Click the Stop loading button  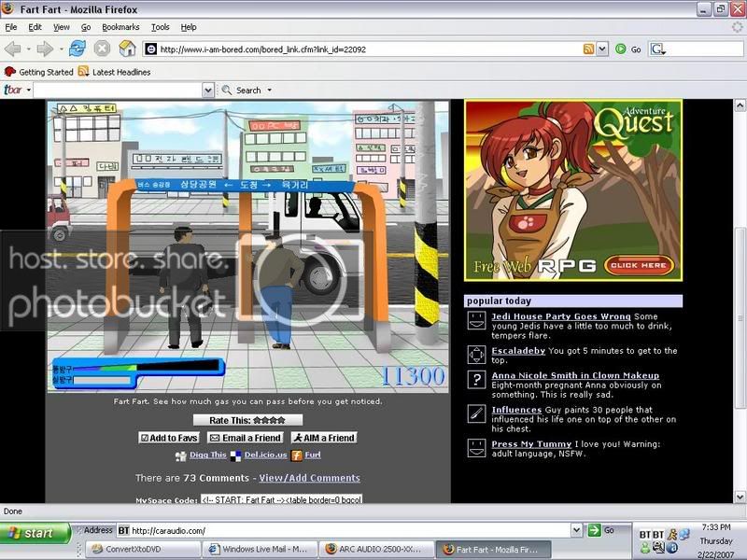tap(102, 49)
